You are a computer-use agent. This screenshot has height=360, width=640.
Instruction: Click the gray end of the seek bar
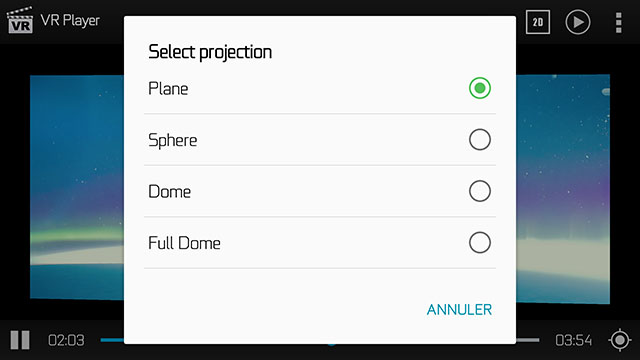click(x=528, y=340)
